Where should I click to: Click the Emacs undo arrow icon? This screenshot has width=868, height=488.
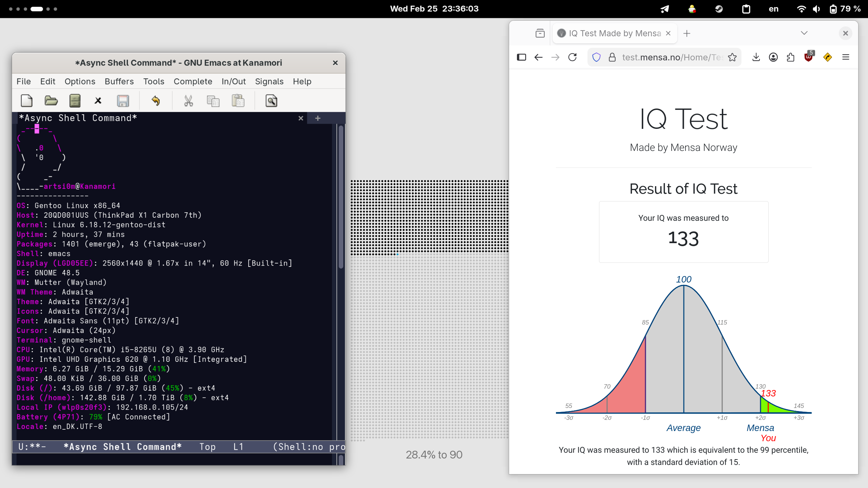coord(156,101)
